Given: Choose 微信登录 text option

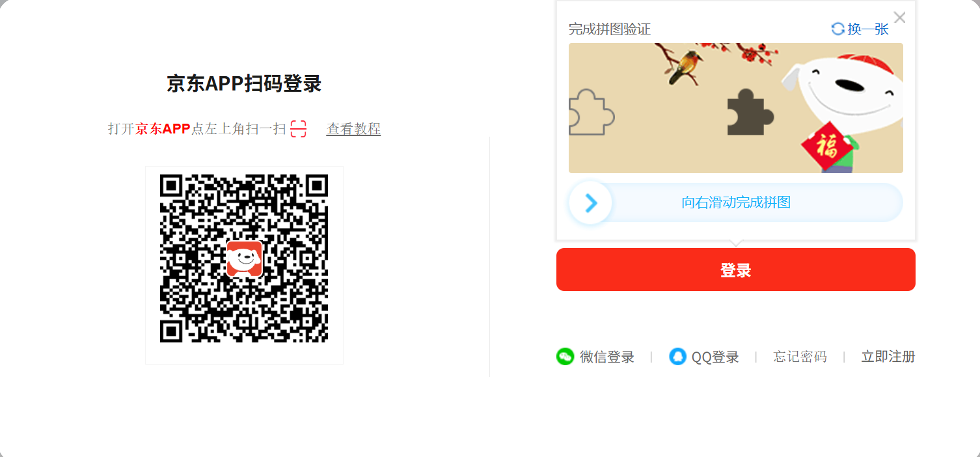Looking at the screenshot, I should (x=607, y=357).
